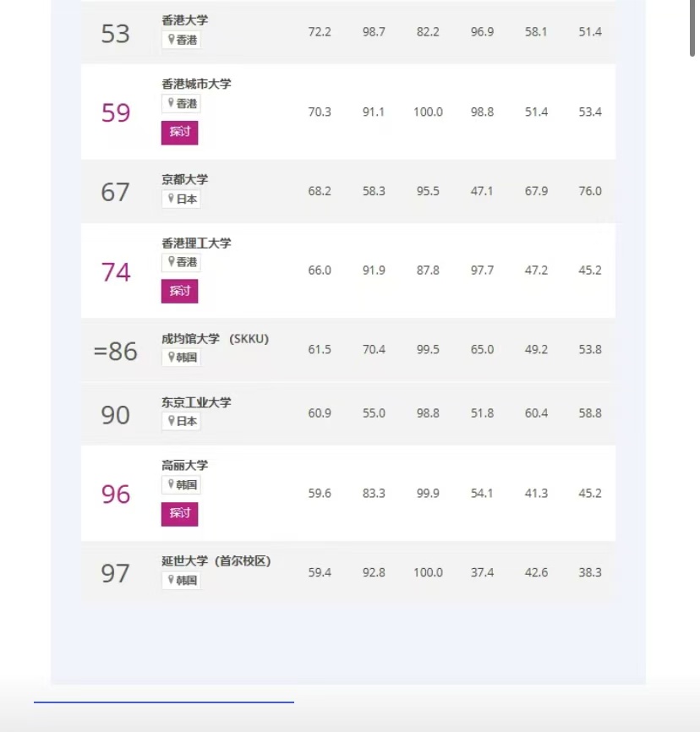Click the location pin icon under 京都大学
The height and width of the screenshot is (732, 700).
pyautogui.click(x=172, y=199)
